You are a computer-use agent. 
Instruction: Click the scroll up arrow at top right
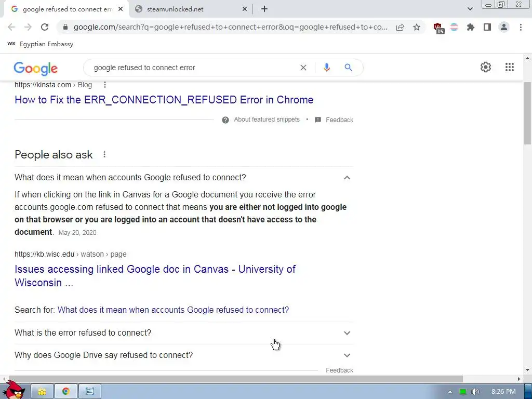click(527, 58)
